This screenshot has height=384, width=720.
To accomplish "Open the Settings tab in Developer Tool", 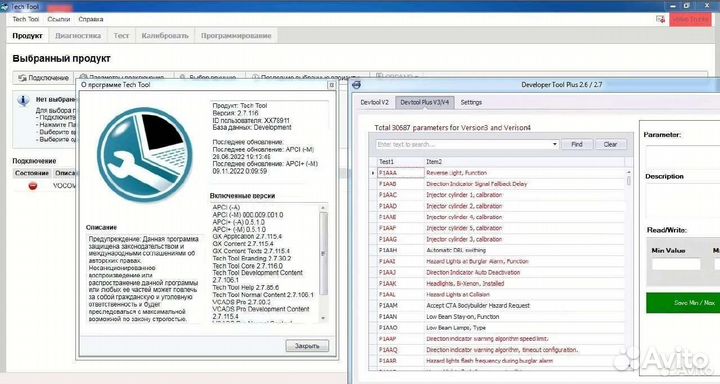I will [x=471, y=102].
